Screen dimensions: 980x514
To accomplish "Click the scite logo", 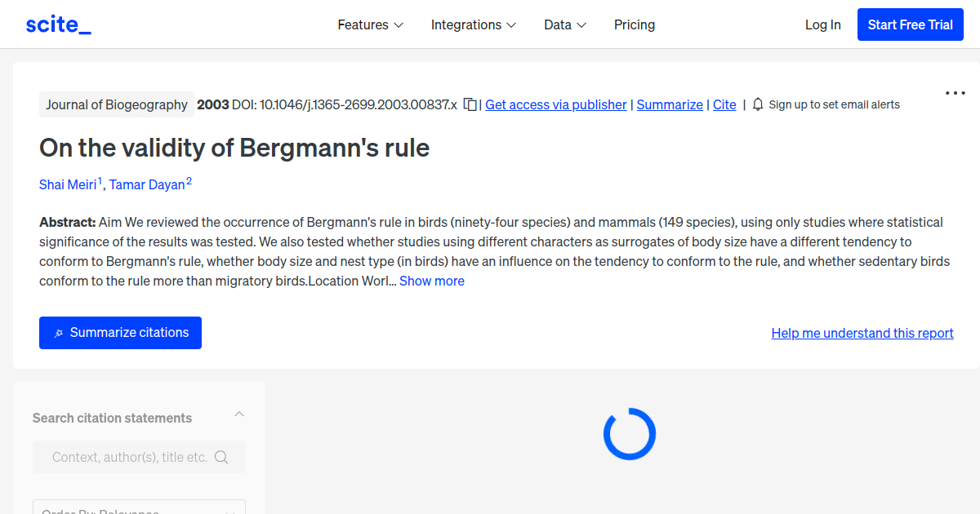I will point(58,24).
